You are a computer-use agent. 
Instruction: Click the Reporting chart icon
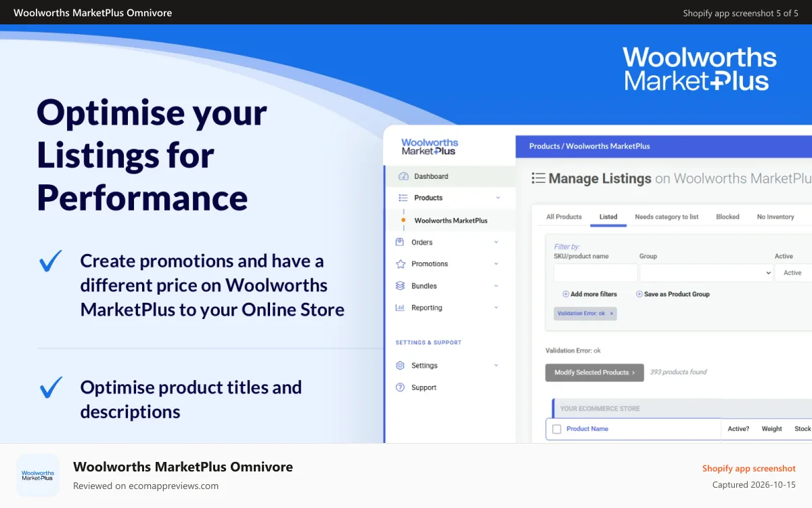pos(399,308)
